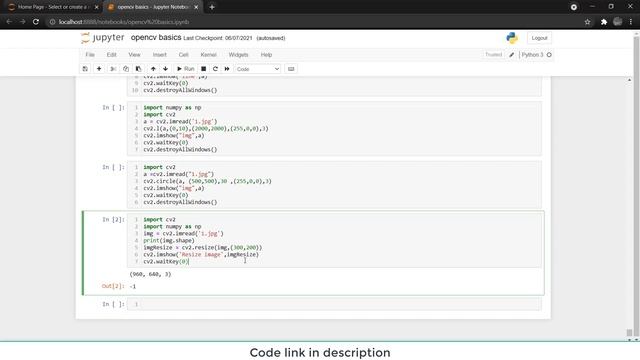Close the opencv basics browser tab
The width and height of the screenshot is (640, 360).
click(x=196, y=7)
